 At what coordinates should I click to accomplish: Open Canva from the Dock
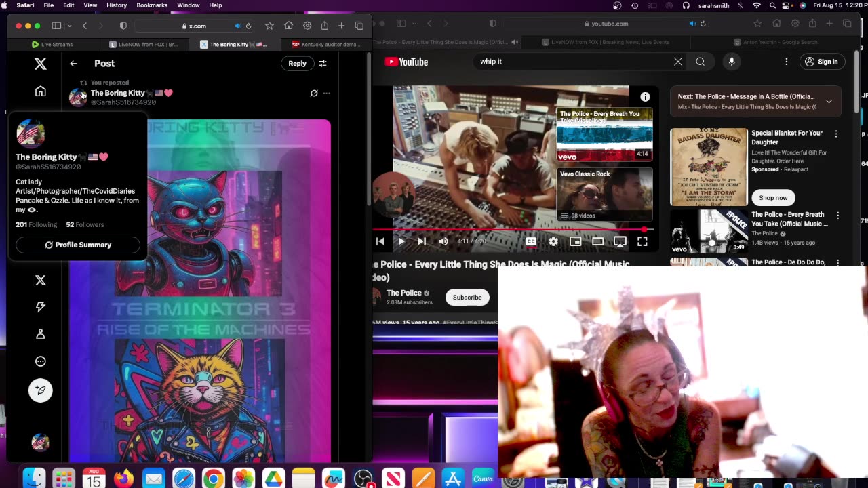[483, 479]
